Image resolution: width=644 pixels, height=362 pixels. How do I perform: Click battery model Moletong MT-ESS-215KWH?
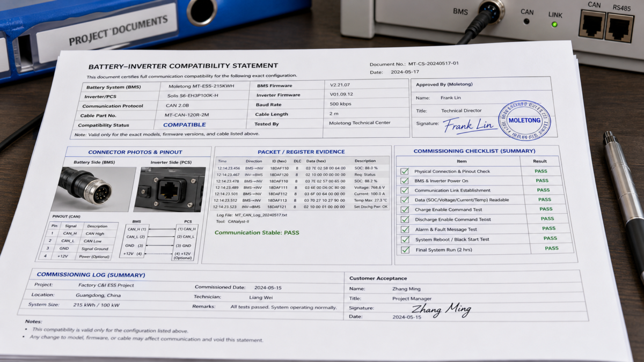(x=201, y=86)
